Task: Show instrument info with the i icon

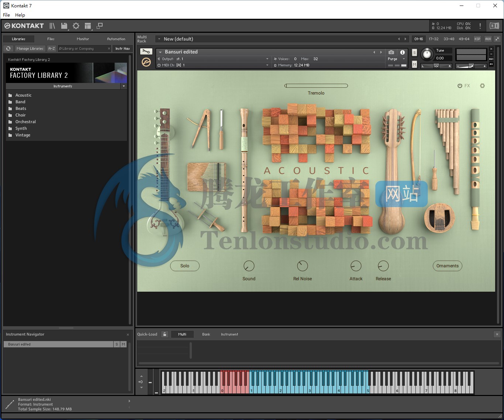Action: [403, 52]
